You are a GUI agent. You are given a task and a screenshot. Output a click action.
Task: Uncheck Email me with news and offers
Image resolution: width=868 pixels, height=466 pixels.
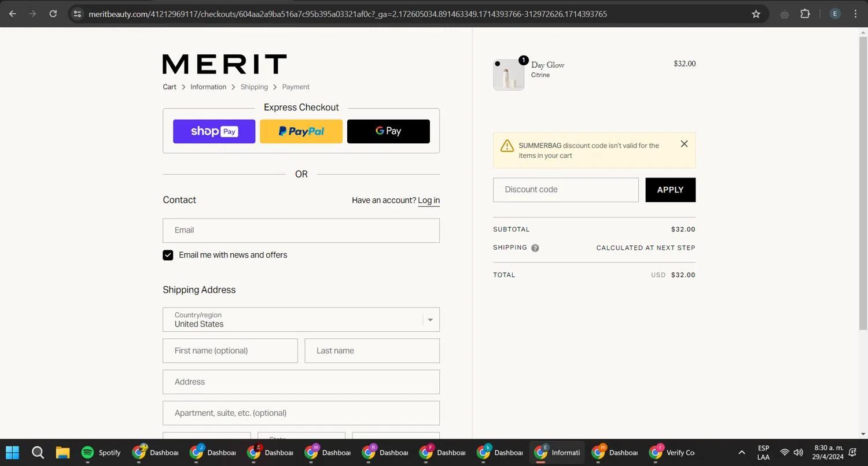(168, 255)
